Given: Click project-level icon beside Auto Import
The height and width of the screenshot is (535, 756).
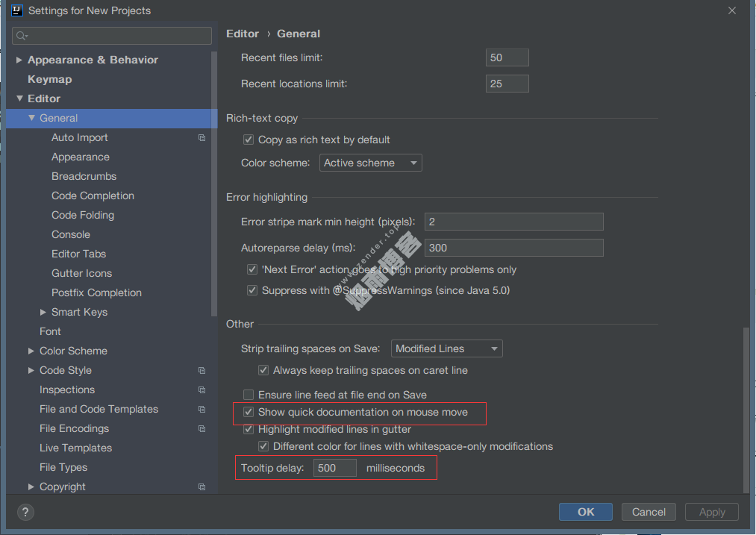Looking at the screenshot, I should (x=202, y=138).
